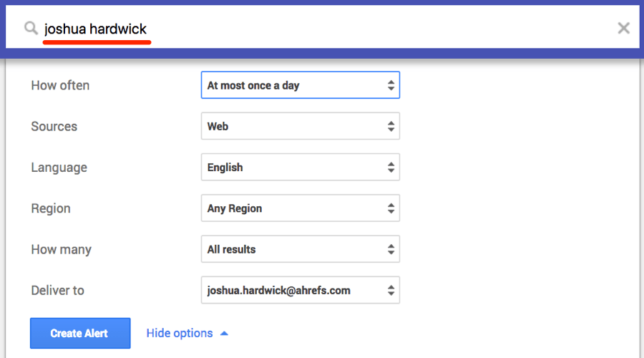
Task: Open the 'All results' dropdown
Action: (300, 250)
